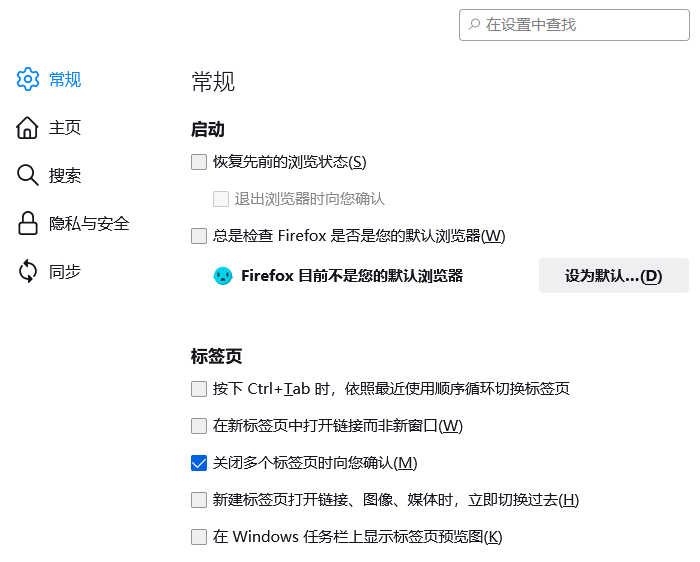Click the sad face default-browser icon
This screenshot has width=700, height=562.
tap(223, 276)
